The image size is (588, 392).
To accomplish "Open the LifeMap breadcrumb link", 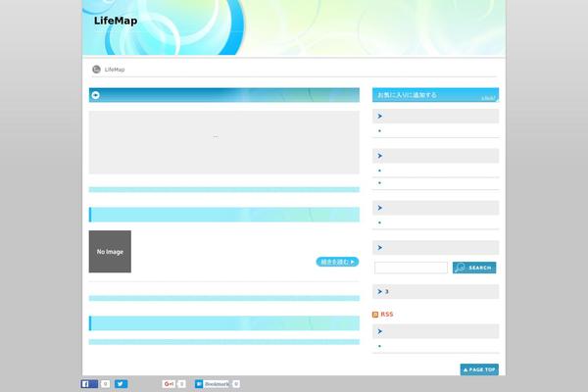I will pyautogui.click(x=115, y=70).
